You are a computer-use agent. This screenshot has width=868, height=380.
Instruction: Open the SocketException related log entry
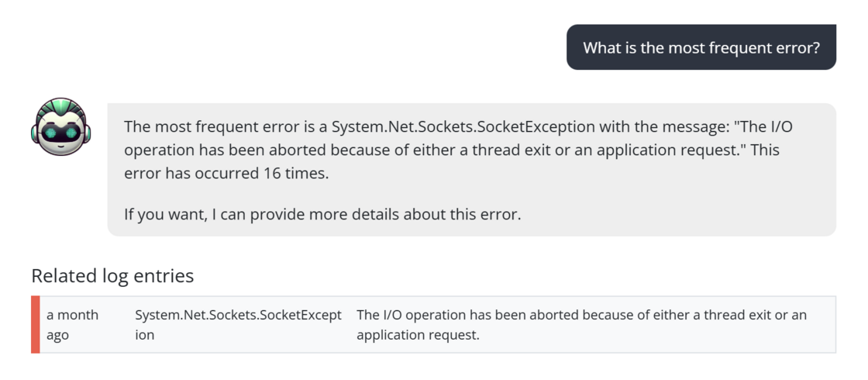[x=433, y=325]
